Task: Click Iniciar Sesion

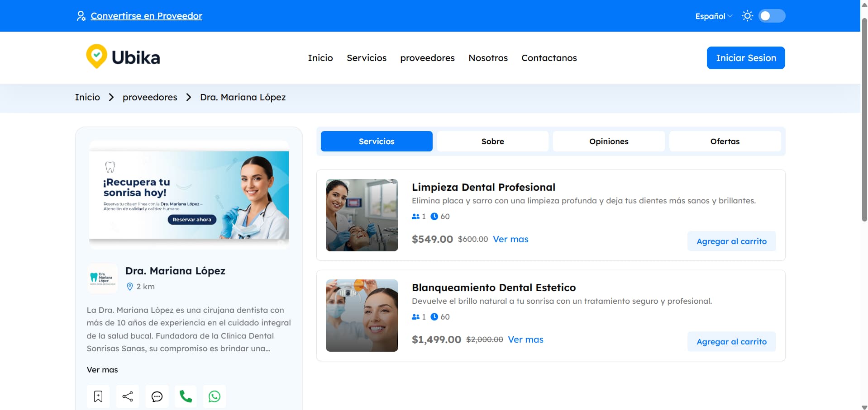Action: click(745, 57)
